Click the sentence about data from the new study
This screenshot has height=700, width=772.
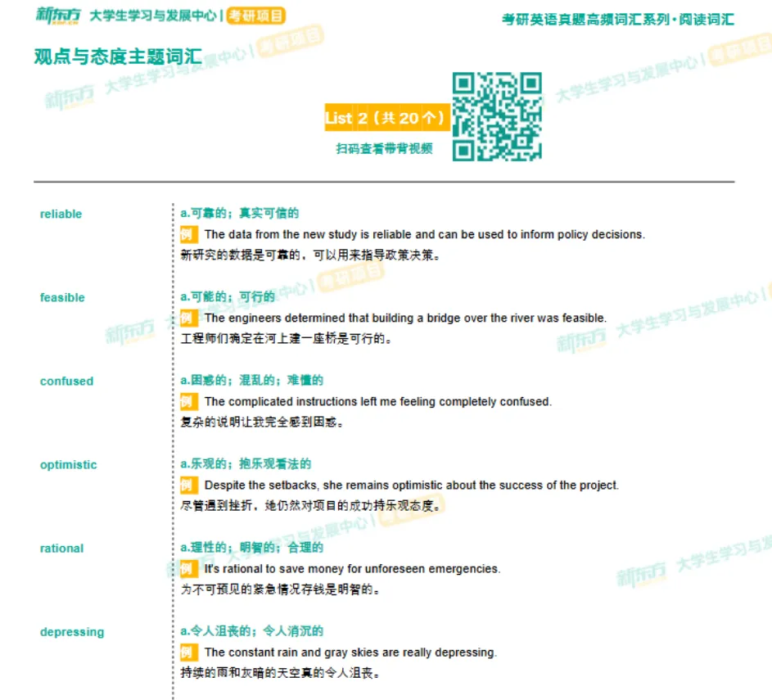pyautogui.click(x=425, y=234)
